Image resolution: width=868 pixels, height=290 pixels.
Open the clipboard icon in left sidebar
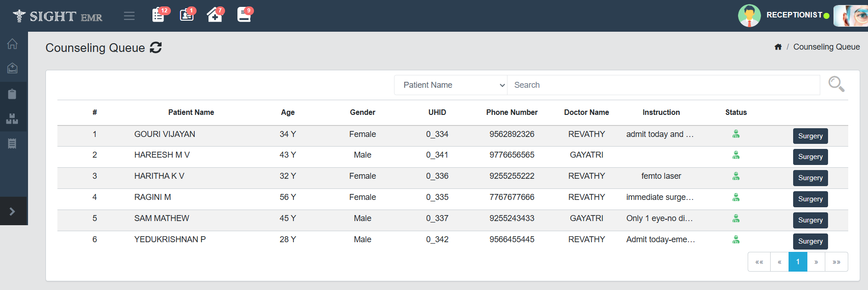(12, 94)
